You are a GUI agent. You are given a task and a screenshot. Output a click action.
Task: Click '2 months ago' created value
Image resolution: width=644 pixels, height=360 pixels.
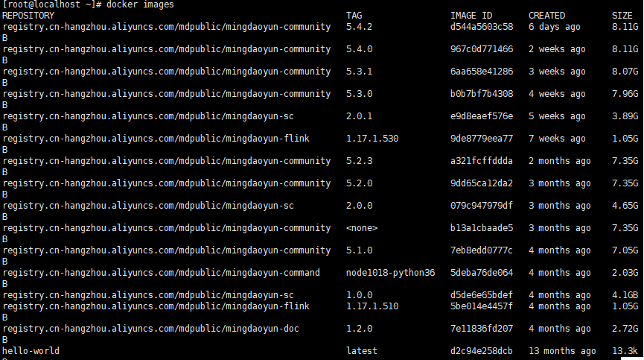pos(559,161)
